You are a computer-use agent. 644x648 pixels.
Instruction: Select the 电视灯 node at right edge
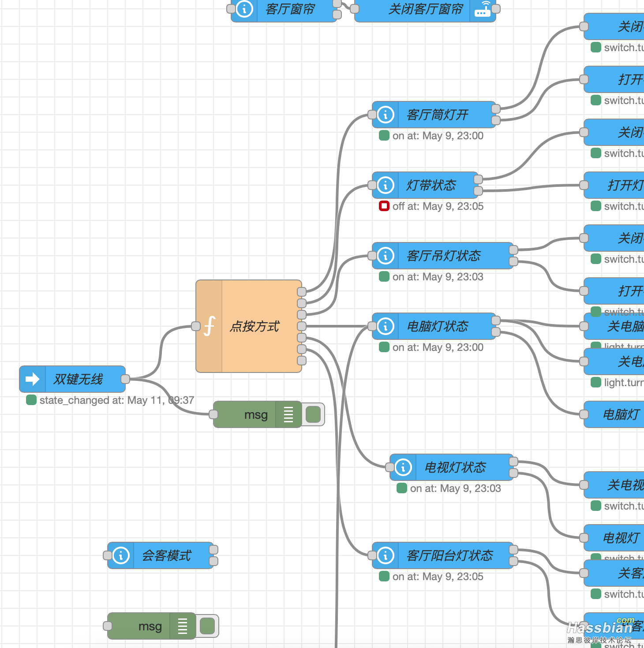click(x=614, y=538)
